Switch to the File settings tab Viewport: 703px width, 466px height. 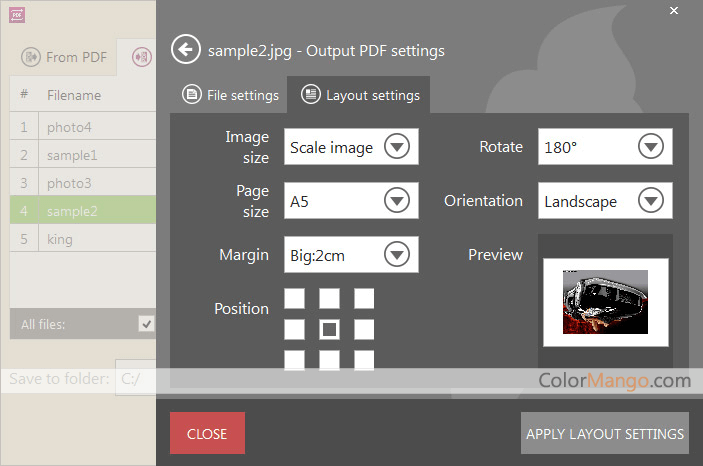point(231,96)
